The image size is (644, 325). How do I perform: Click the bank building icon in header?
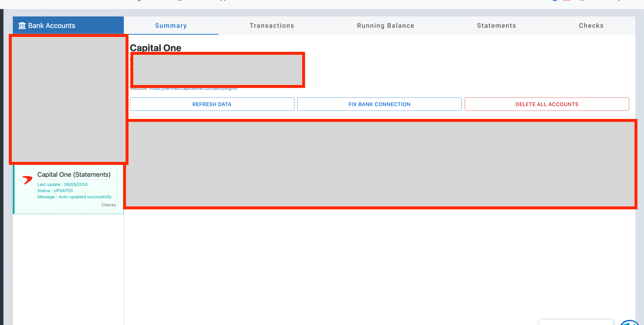pyautogui.click(x=22, y=25)
